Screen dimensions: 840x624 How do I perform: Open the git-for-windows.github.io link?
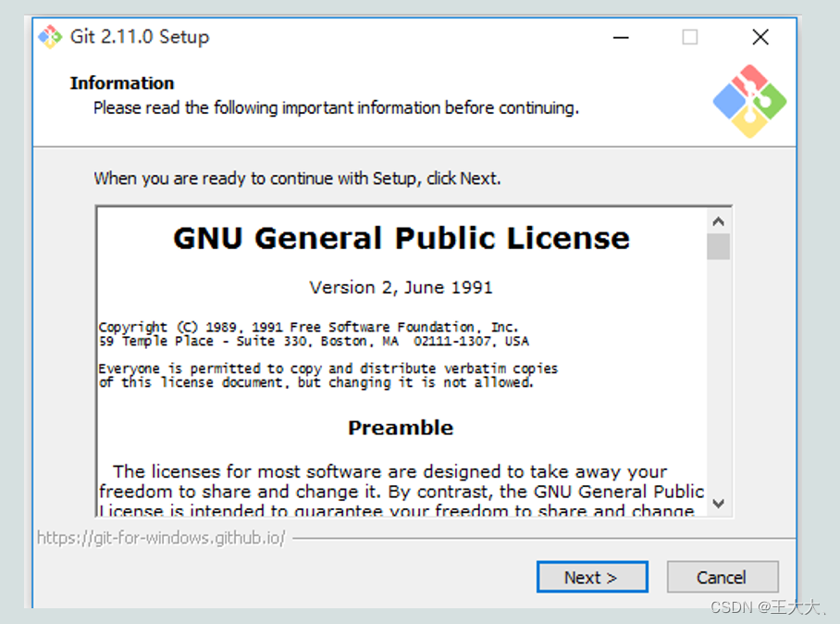pos(161,538)
